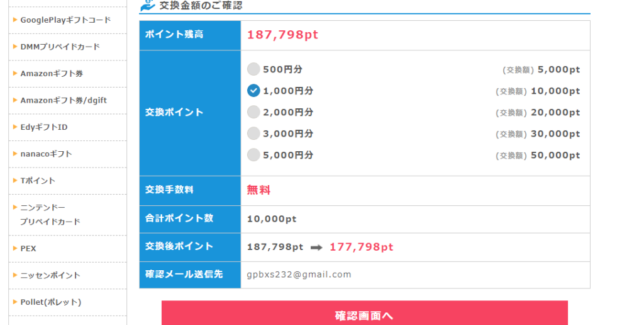Choose the 2,000円分 exchange option

click(x=253, y=112)
